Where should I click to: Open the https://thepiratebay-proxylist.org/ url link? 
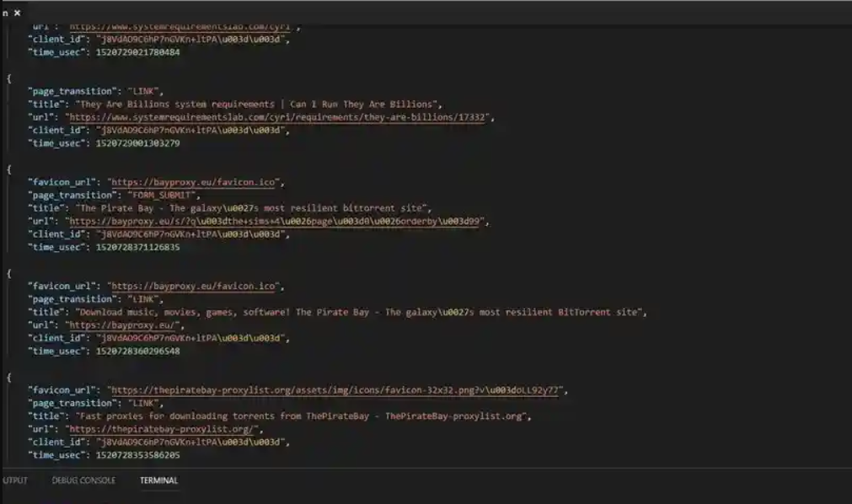coord(161,429)
